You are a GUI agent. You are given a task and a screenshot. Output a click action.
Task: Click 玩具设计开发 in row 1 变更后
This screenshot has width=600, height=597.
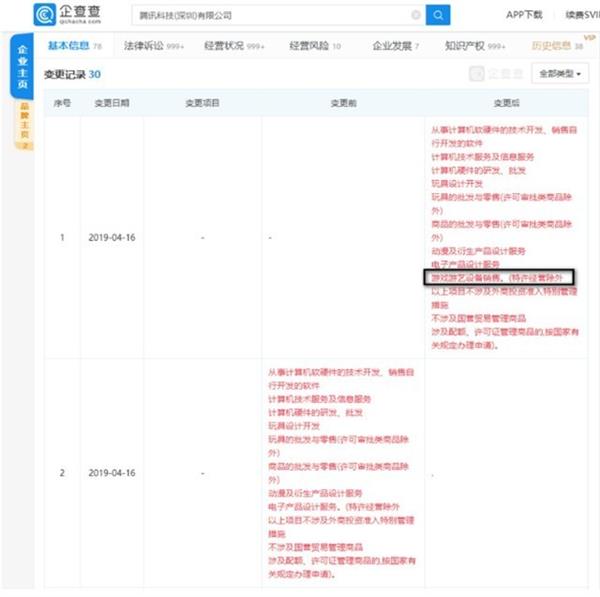[x=457, y=184]
